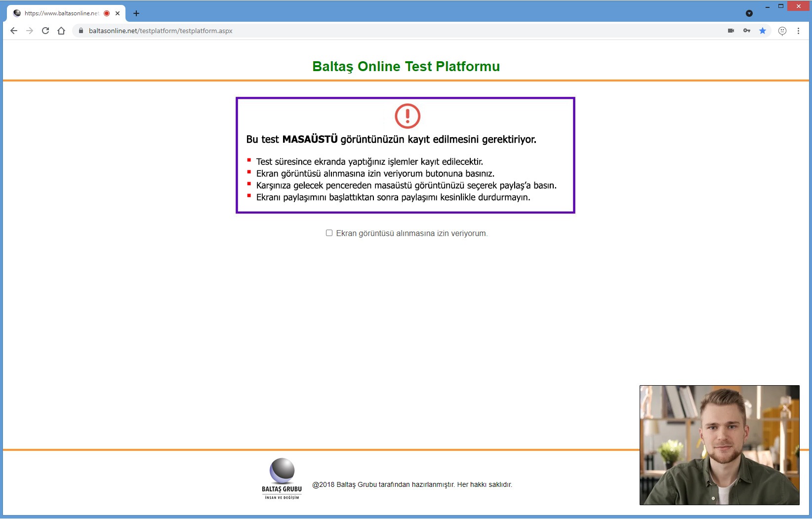
Task: Open the profile smiley face icon
Action: [x=782, y=31]
